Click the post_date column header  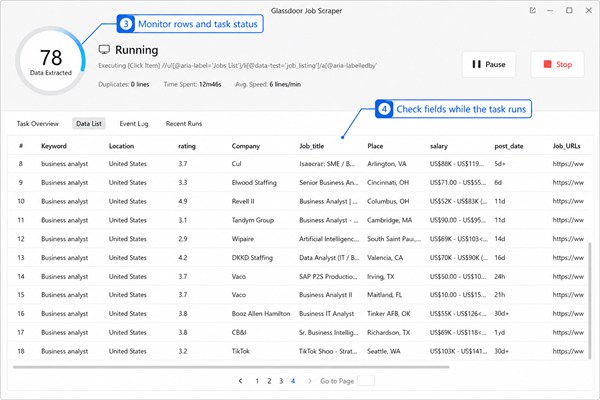[x=509, y=146]
